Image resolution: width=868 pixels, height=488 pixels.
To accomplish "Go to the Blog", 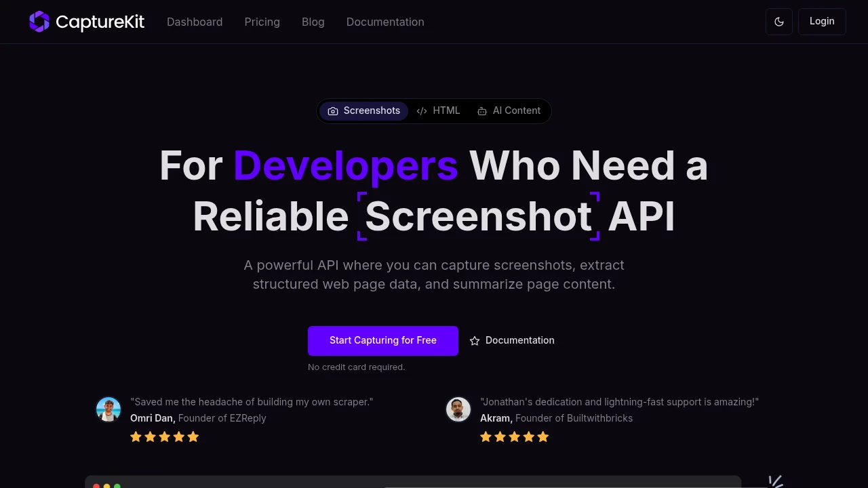I will [x=313, y=22].
